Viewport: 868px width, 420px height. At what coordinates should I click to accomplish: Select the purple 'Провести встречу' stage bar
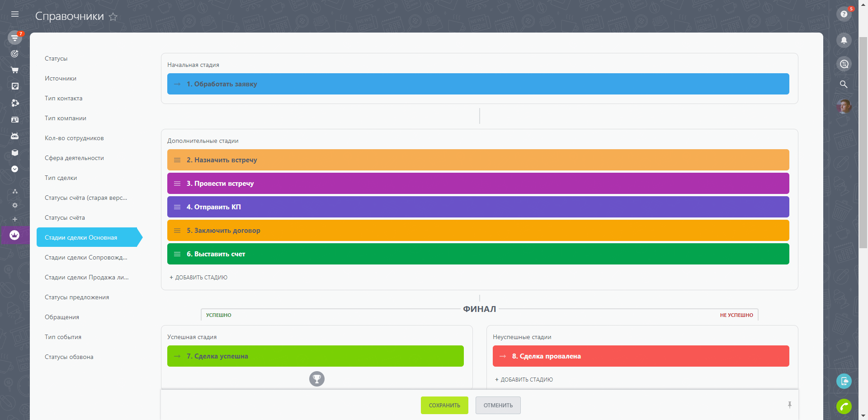(478, 184)
